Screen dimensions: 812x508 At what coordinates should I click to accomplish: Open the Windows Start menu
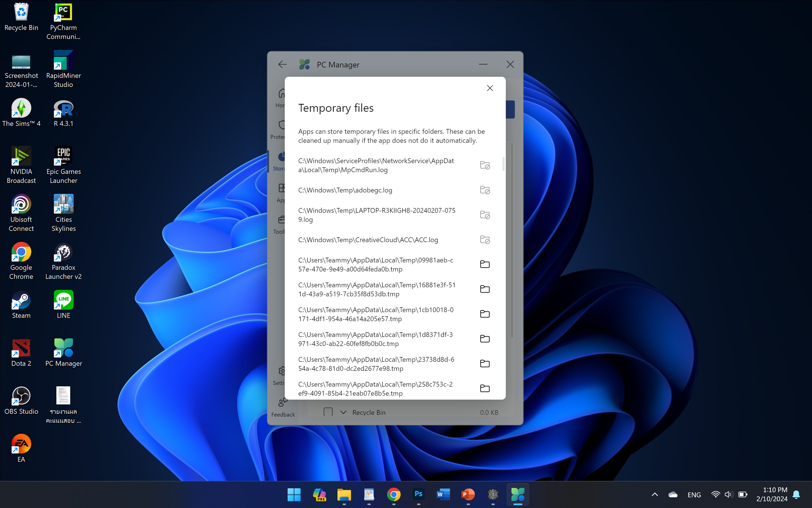pyautogui.click(x=294, y=494)
